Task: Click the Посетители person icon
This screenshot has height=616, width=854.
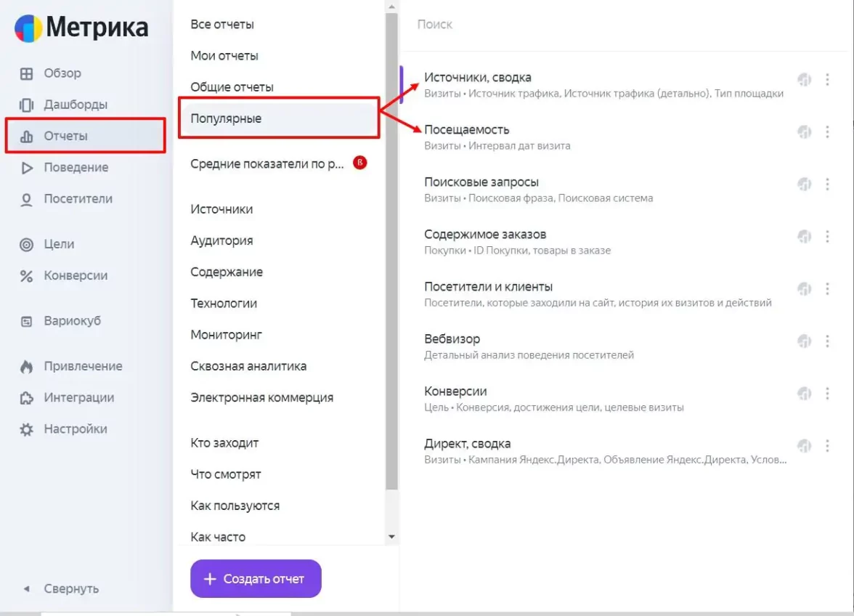Action: click(x=26, y=200)
